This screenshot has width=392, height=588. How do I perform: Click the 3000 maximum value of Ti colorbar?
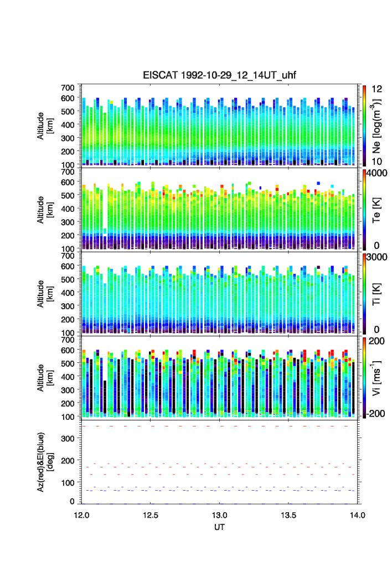(377, 257)
